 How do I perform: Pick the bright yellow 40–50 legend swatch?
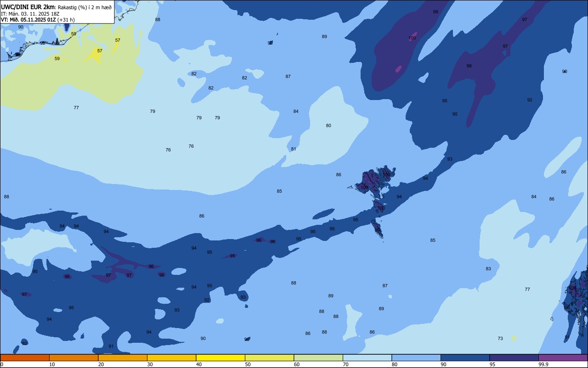(220, 357)
